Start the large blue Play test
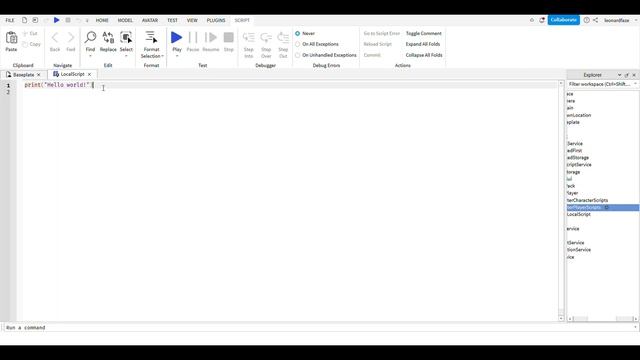 click(x=177, y=38)
